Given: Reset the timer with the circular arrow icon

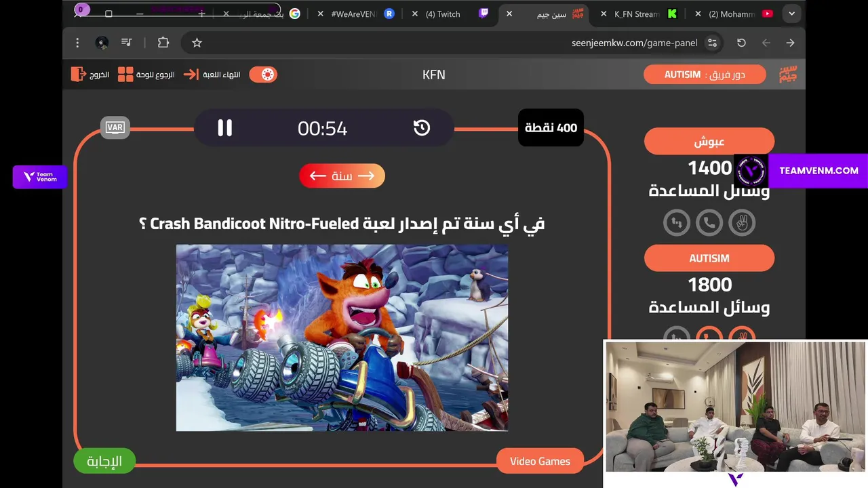Looking at the screenshot, I should pos(422,127).
